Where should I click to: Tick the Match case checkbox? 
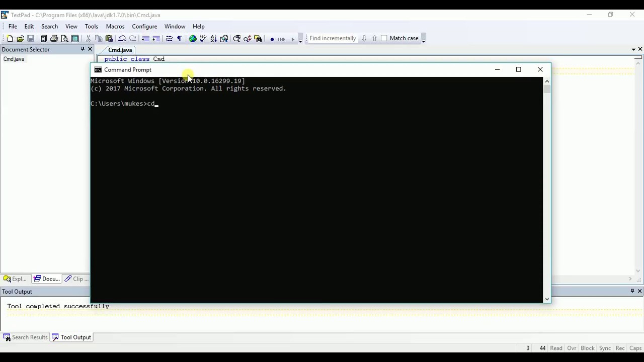pyautogui.click(x=384, y=38)
